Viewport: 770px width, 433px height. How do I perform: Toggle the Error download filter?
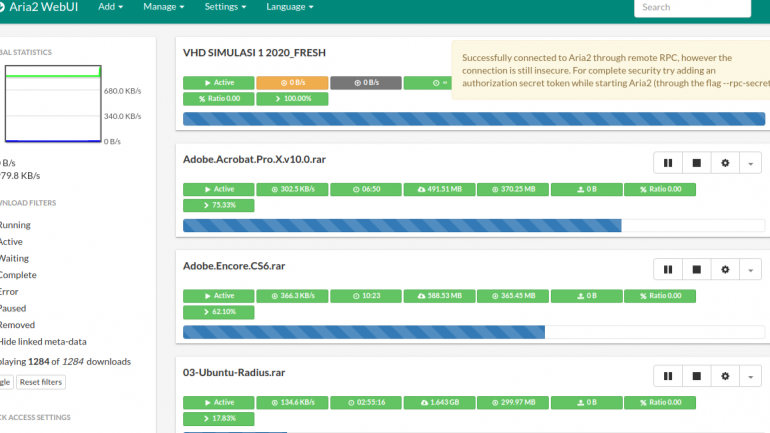(9, 292)
